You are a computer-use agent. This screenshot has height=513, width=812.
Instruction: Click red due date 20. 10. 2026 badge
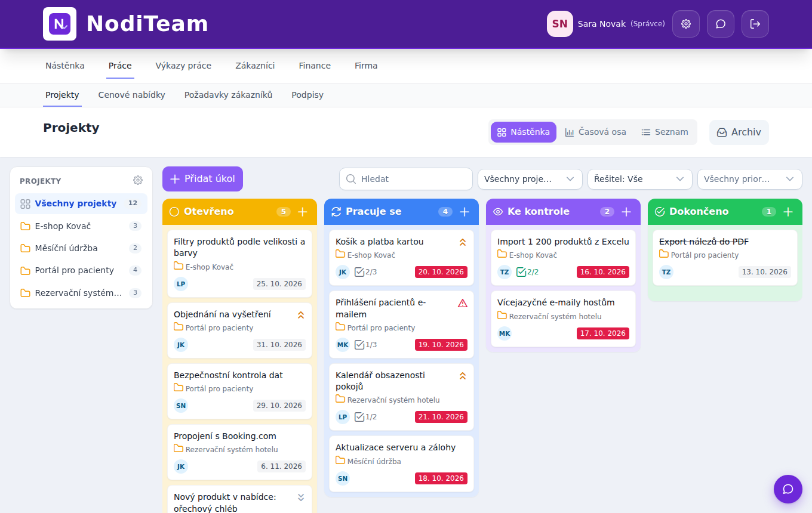pos(441,272)
